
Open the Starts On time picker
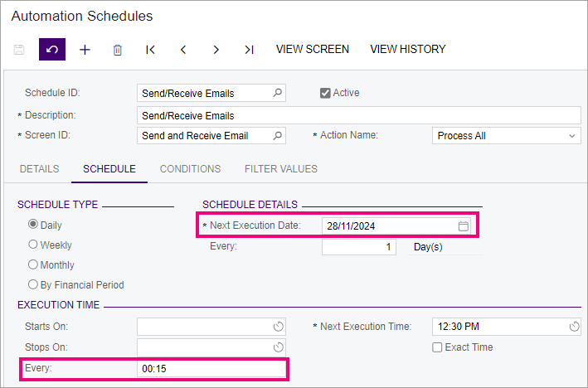(279, 327)
